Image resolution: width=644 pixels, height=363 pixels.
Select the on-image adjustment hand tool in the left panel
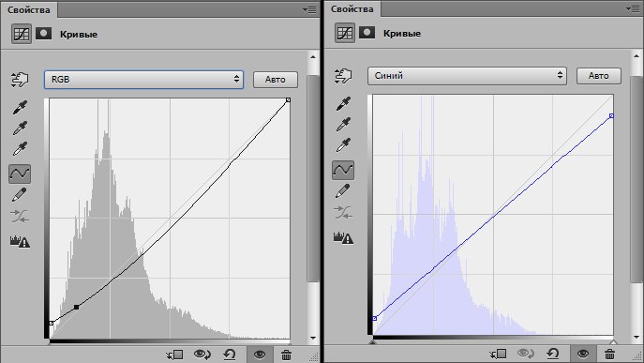point(20,79)
